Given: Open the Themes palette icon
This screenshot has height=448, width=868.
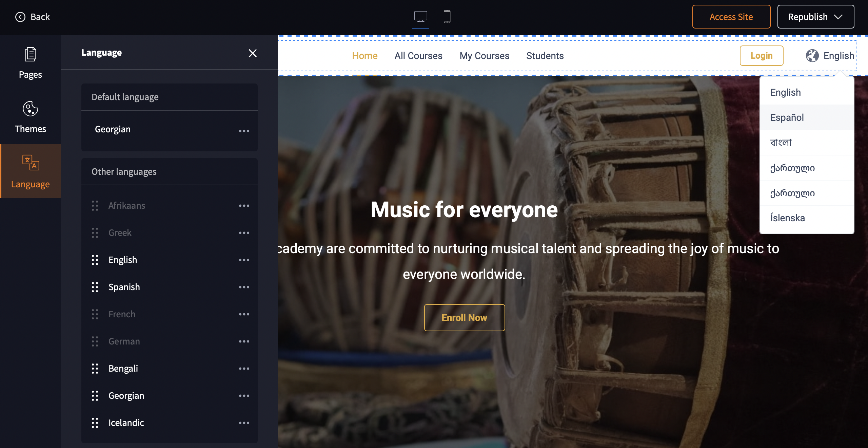Looking at the screenshot, I should click(x=31, y=109).
